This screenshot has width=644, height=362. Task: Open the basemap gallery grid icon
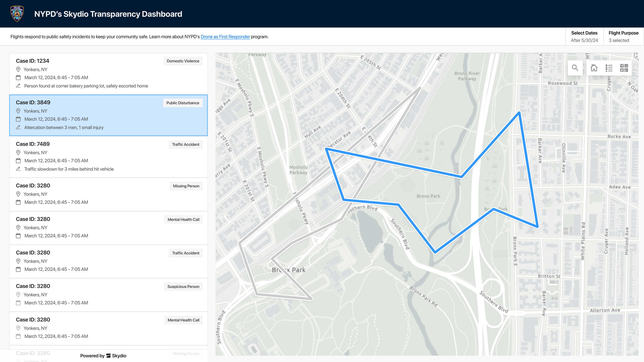pyautogui.click(x=624, y=68)
